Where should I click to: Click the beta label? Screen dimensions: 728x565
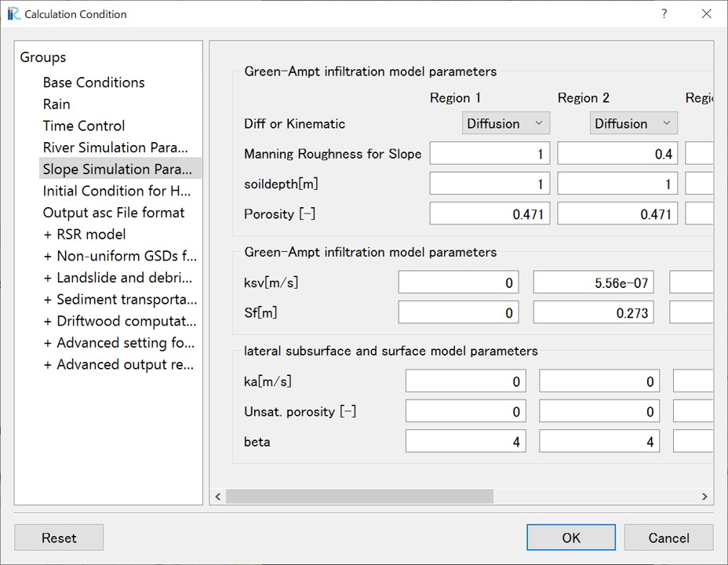(x=257, y=442)
